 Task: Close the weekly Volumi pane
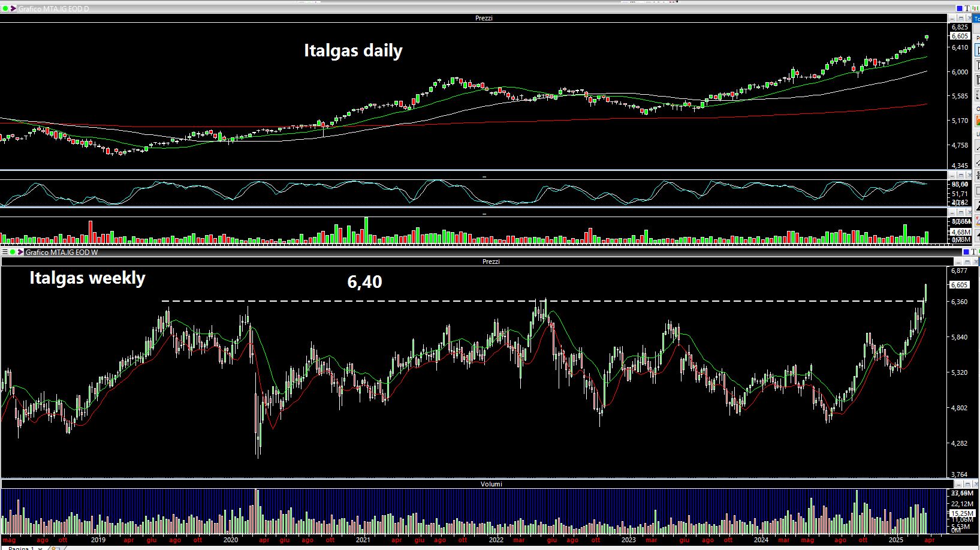976,484
